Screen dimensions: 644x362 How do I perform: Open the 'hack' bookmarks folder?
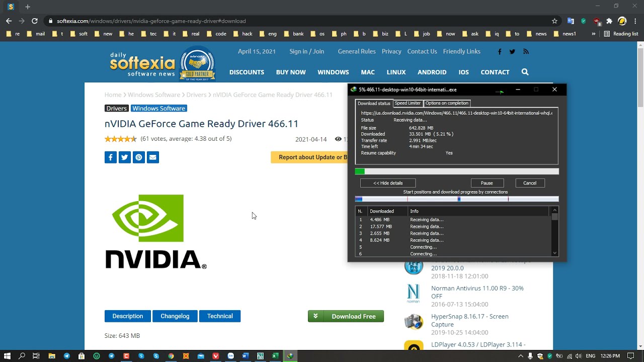point(243,34)
